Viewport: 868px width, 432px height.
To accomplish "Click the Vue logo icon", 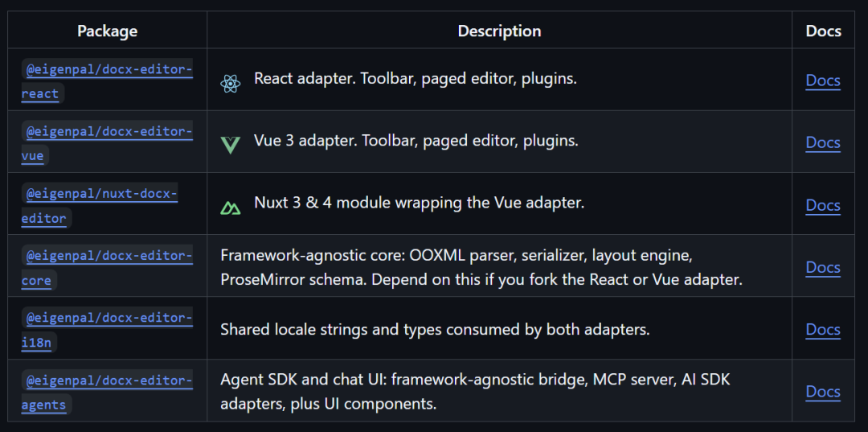I will (x=231, y=145).
